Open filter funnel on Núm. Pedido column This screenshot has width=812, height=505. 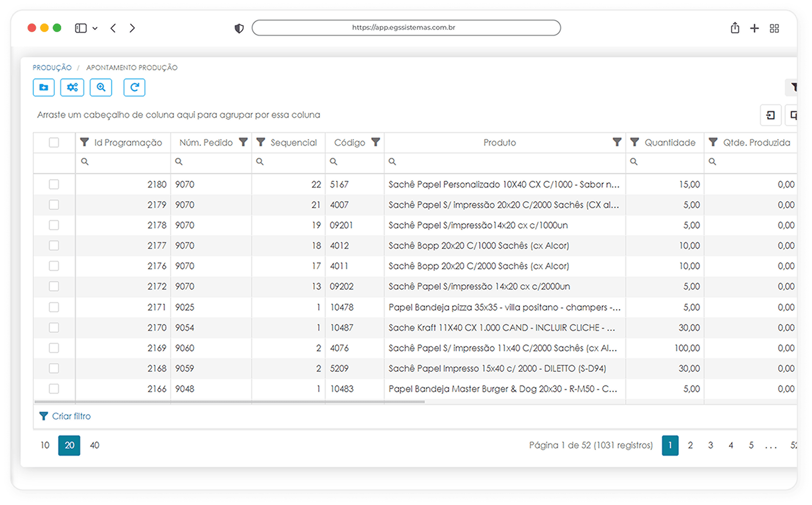(243, 142)
